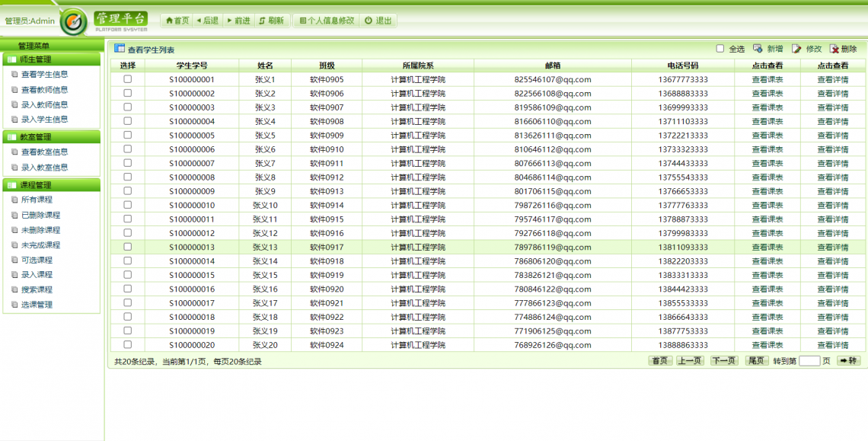Open the 搜索课程 menu item
Screen dimensions: 868x441
(x=37, y=289)
